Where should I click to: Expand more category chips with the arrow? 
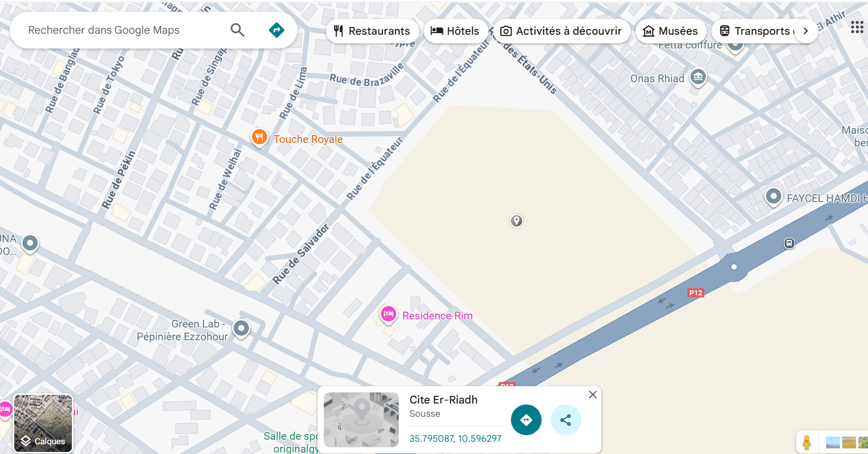(806, 31)
